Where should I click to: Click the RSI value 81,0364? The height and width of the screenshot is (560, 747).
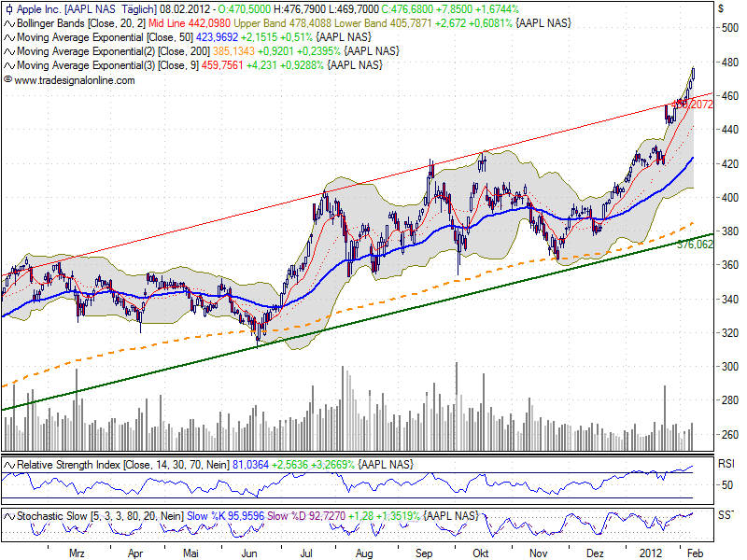(x=250, y=465)
